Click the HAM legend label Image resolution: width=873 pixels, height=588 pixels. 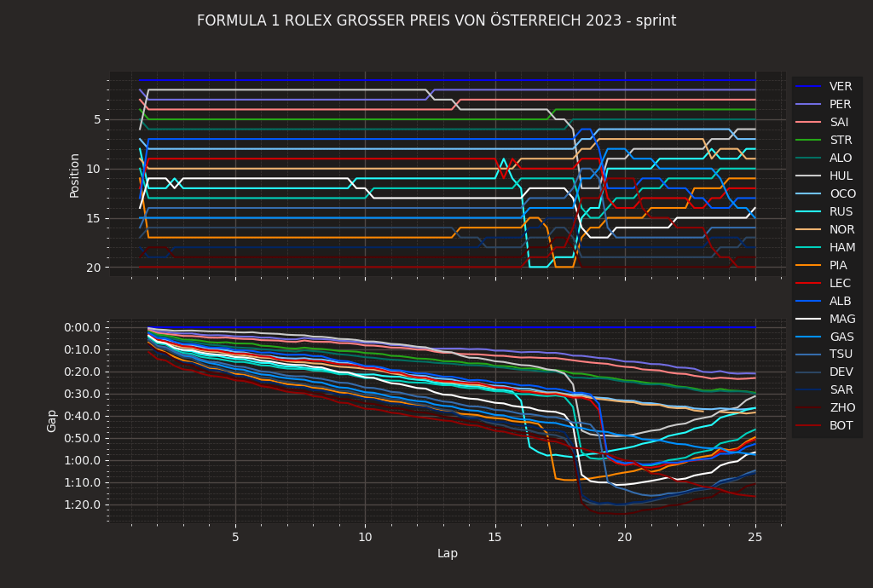coord(841,247)
